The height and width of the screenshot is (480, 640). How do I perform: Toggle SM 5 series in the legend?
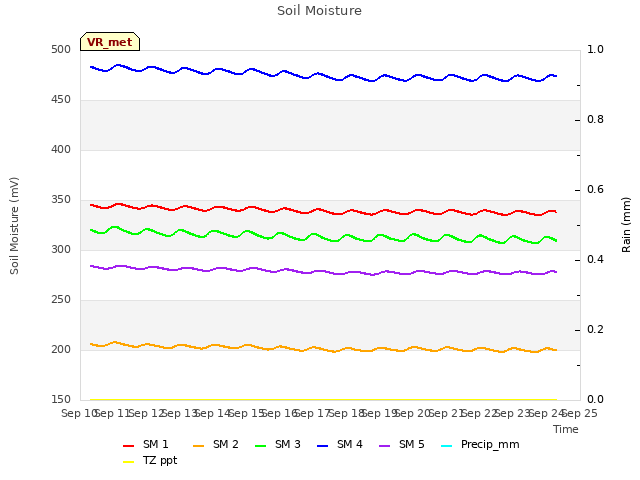coord(402,444)
